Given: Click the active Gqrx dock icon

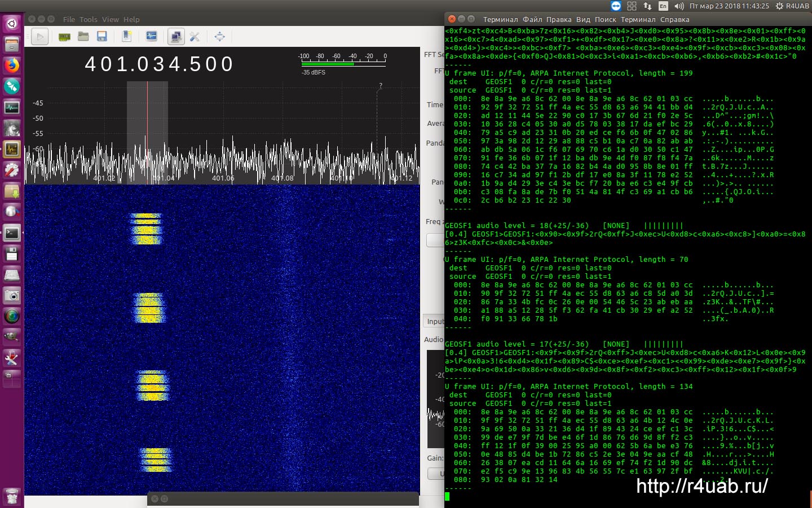Looking at the screenshot, I should [12, 150].
